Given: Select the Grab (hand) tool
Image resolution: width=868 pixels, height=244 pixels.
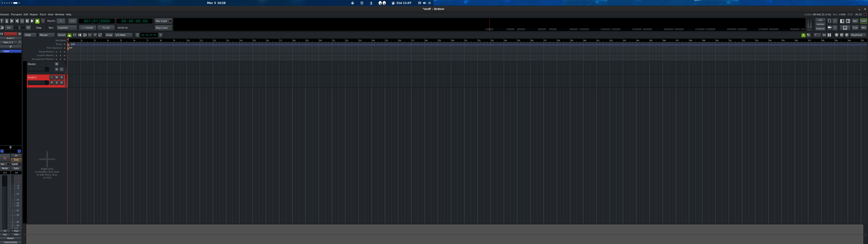Looking at the screenshot, I should tap(69, 35).
